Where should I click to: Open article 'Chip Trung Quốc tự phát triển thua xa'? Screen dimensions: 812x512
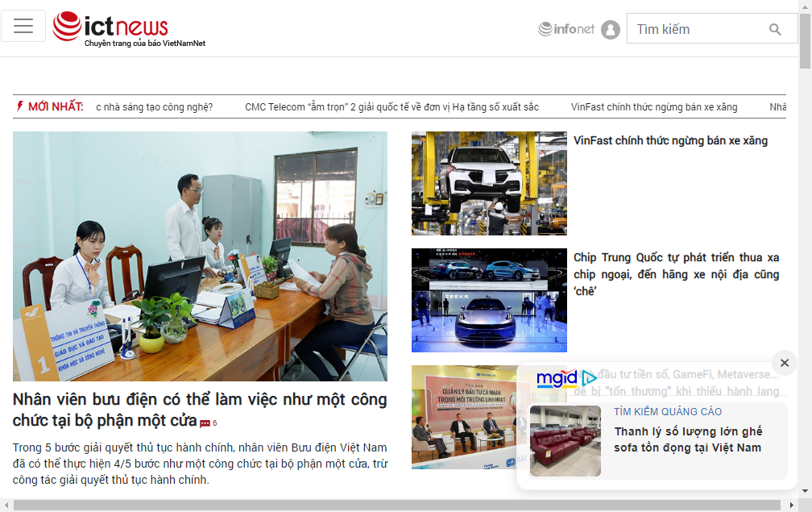(x=677, y=274)
